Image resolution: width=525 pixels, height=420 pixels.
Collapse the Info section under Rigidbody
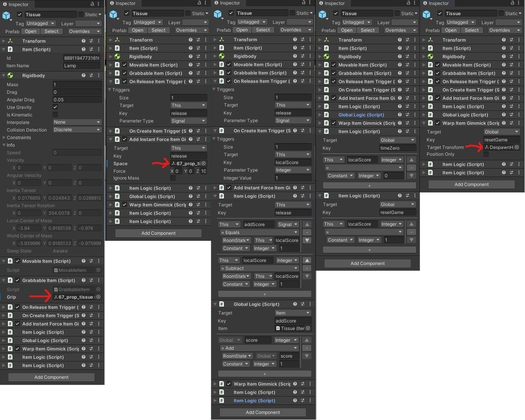pyautogui.click(x=4, y=145)
